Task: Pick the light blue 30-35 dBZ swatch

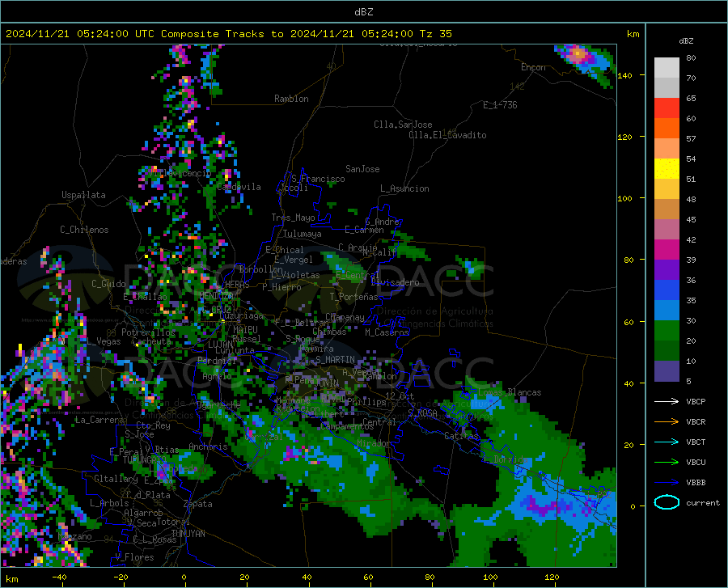Action: pyautogui.click(x=667, y=311)
